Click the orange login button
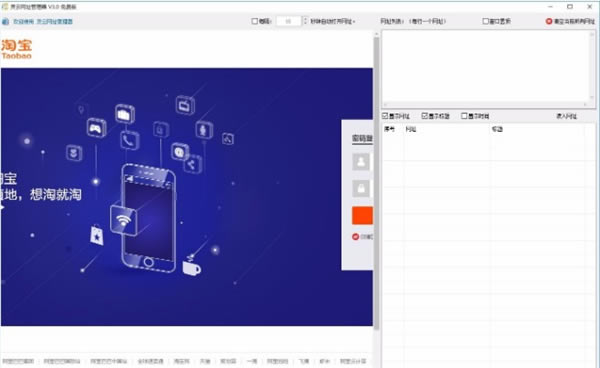The image size is (600, 368). pyautogui.click(x=362, y=215)
